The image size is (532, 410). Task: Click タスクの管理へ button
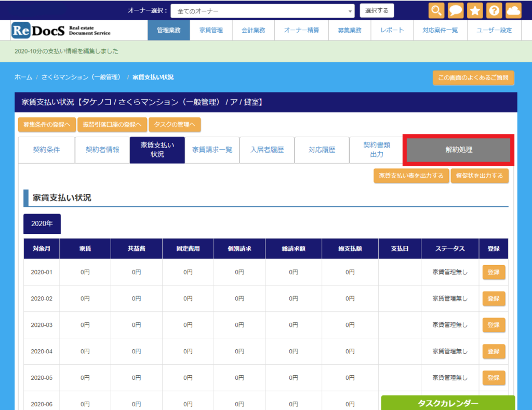pos(175,125)
